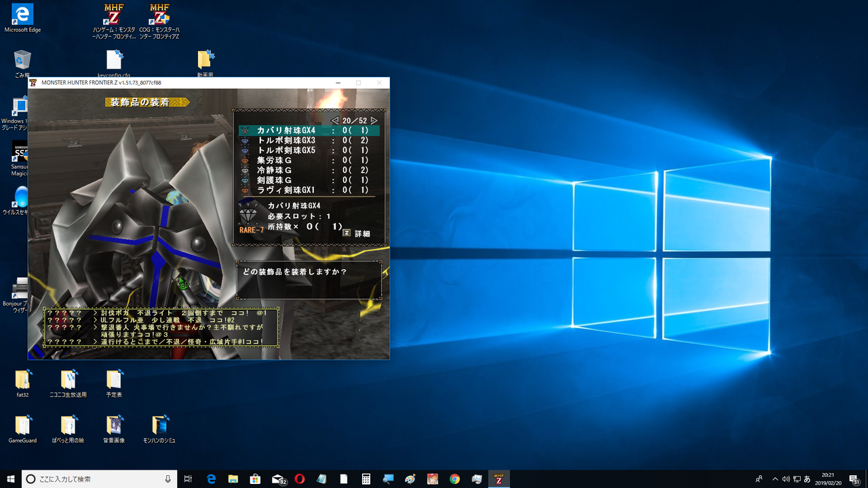This screenshot has width=868, height=488.
Task: Click the MHF-Z taskbar icon
Action: pyautogui.click(x=498, y=479)
